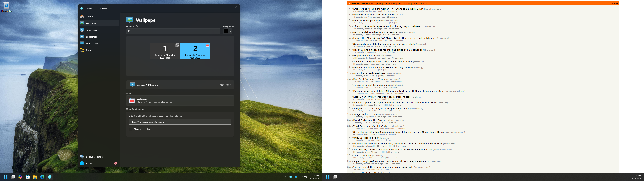Open 'DeepSeek Introduces Vision' story
644x181 pixels.
pyautogui.click(x=369, y=79)
